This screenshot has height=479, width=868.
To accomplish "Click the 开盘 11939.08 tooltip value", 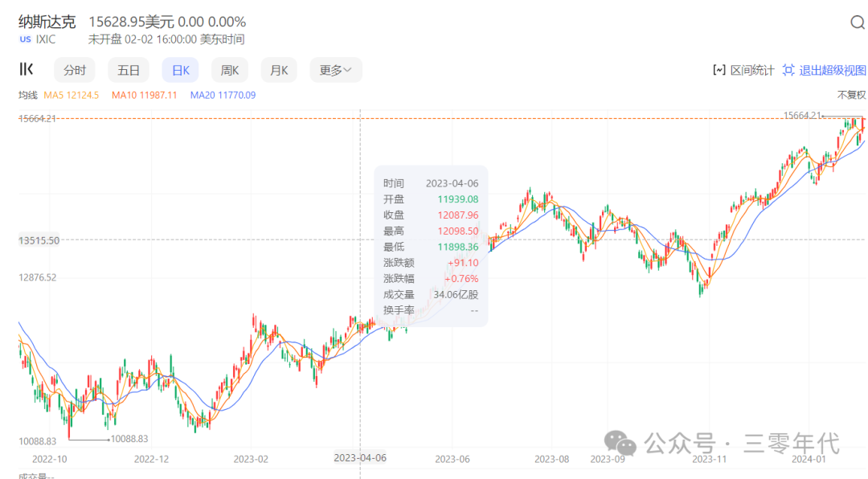I will coord(458,199).
